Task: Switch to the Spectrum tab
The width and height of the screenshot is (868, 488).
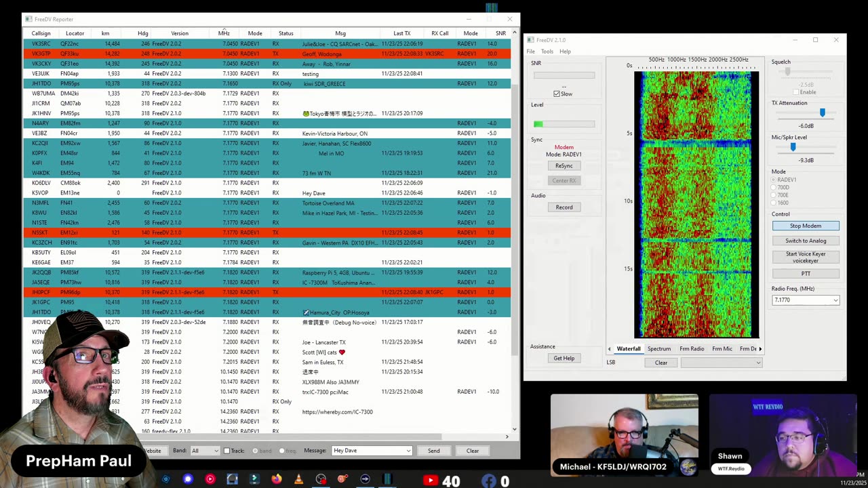Action: click(659, 349)
